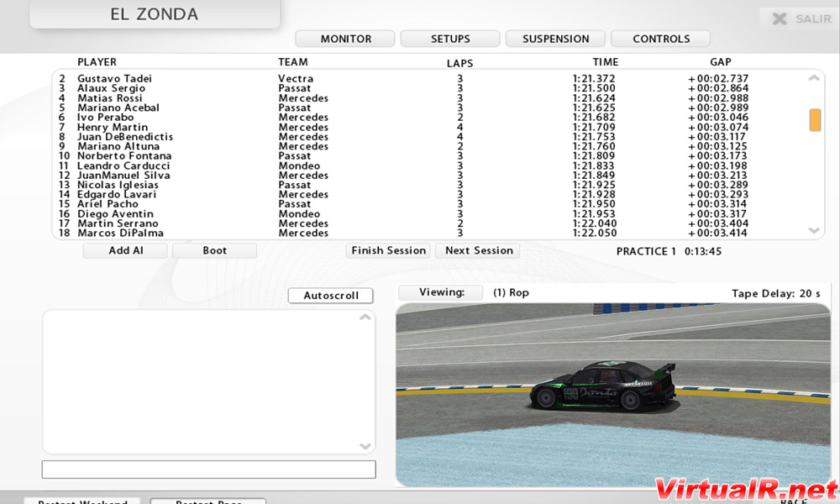Click the standings list scroll-up arrow

point(814,78)
